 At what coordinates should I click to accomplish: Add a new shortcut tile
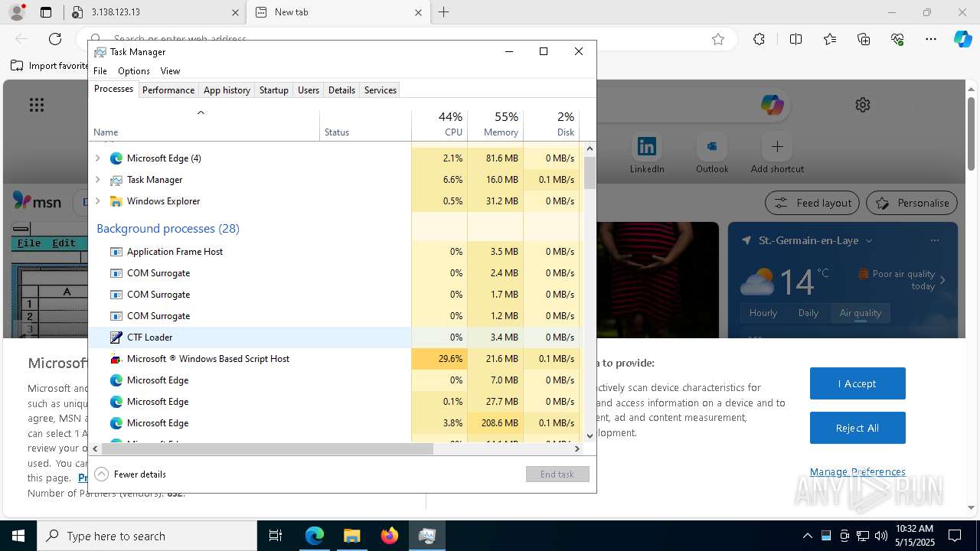[777, 153]
